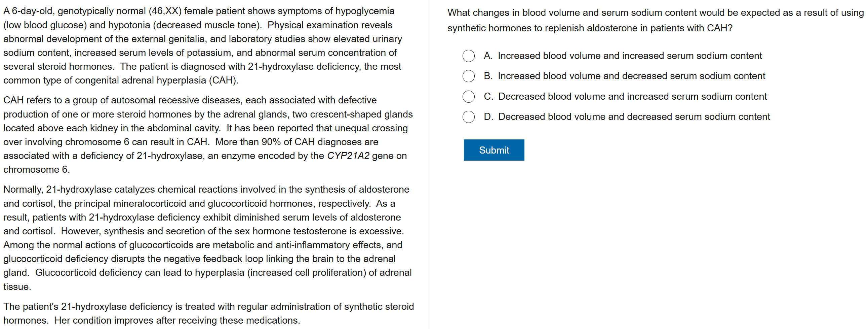Click the italic CYP21A2 gene name
The image size is (868, 329).
pyautogui.click(x=348, y=156)
